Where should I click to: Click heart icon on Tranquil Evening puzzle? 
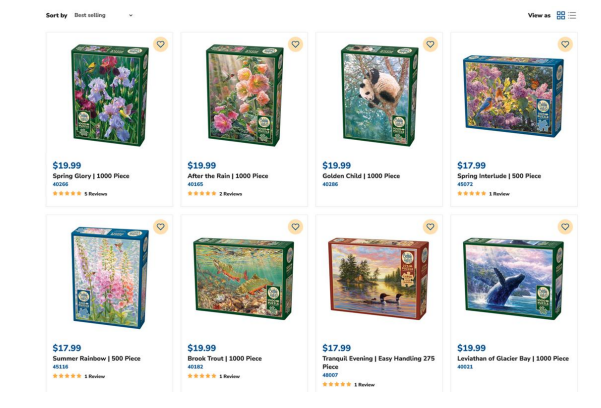430,227
